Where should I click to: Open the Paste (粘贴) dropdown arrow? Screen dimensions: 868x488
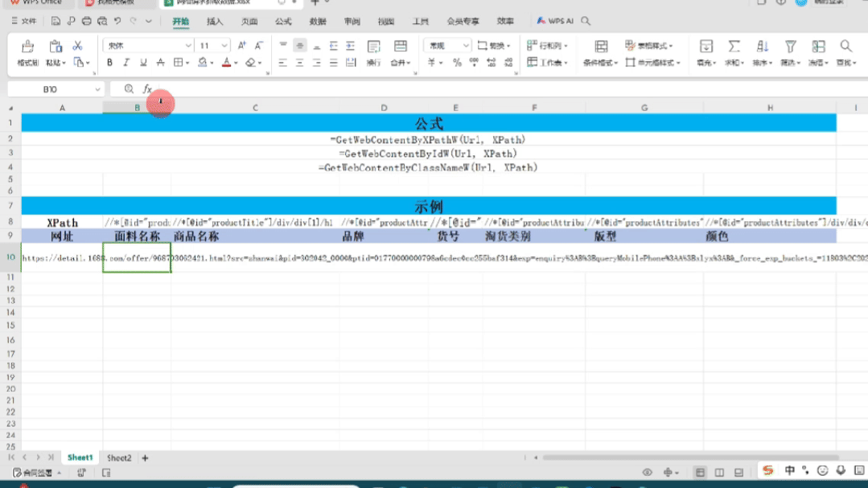coord(64,63)
